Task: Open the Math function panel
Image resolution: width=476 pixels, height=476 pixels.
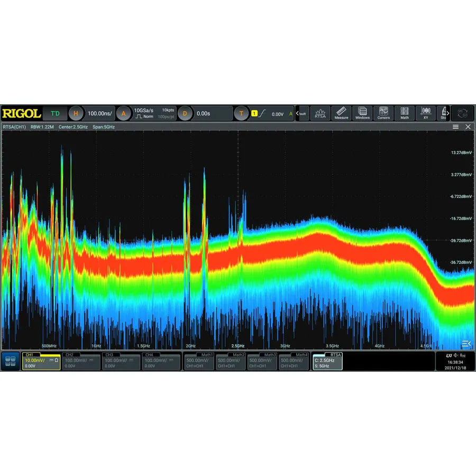Action: pos(405,113)
